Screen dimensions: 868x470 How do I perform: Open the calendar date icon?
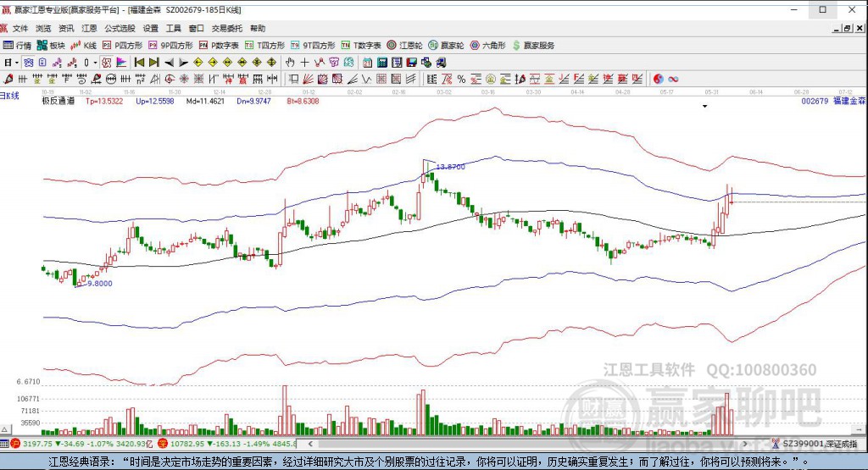367,63
